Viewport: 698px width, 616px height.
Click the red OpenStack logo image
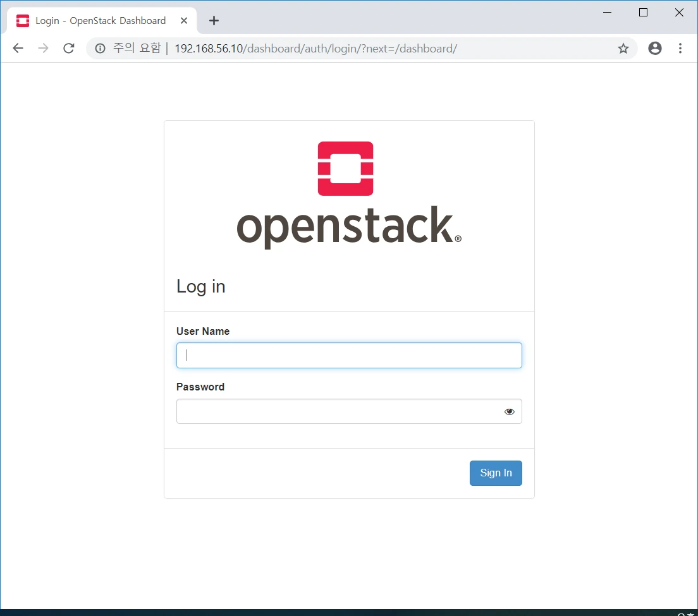point(345,169)
